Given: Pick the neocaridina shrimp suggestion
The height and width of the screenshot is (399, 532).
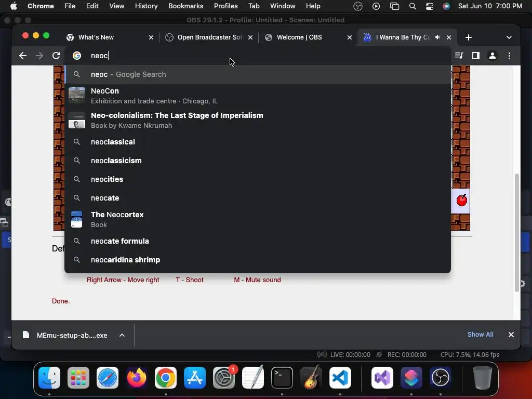Looking at the screenshot, I should click(x=258, y=260).
